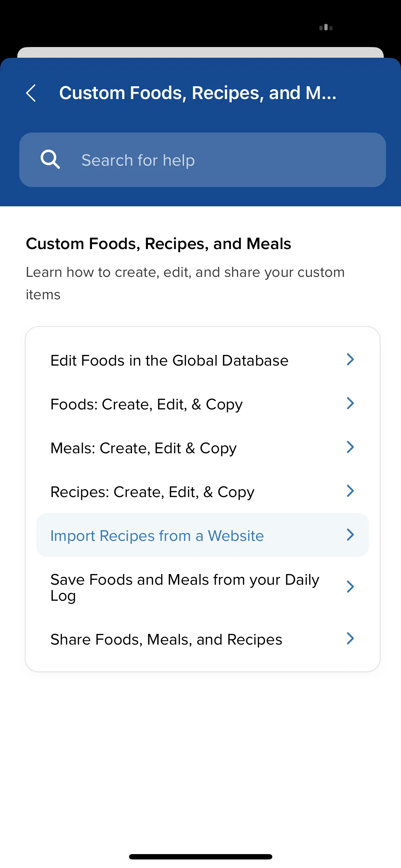The height and width of the screenshot is (868, 401).
Task: Click chevron beside Recipes: Create, Edit, & Copy
Action: 350,491
